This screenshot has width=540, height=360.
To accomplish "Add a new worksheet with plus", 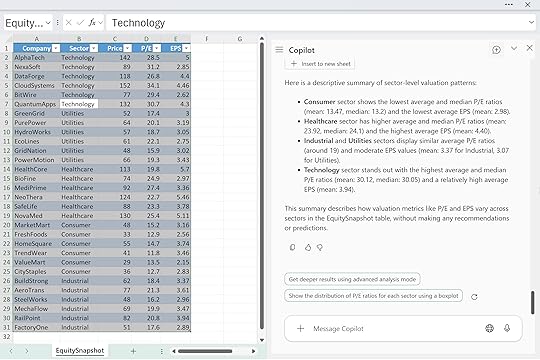I will point(133,351).
